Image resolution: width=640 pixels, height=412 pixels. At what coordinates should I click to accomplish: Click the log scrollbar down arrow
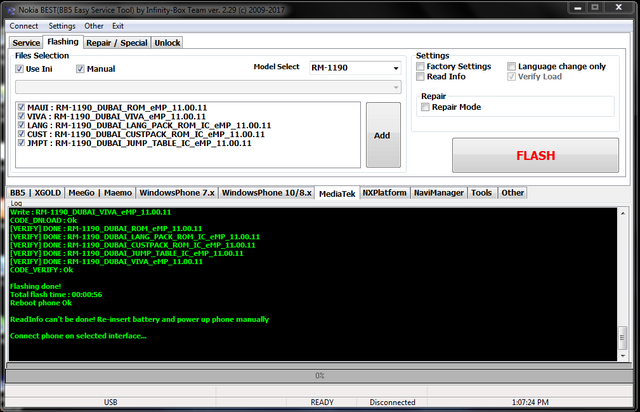tap(623, 356)
